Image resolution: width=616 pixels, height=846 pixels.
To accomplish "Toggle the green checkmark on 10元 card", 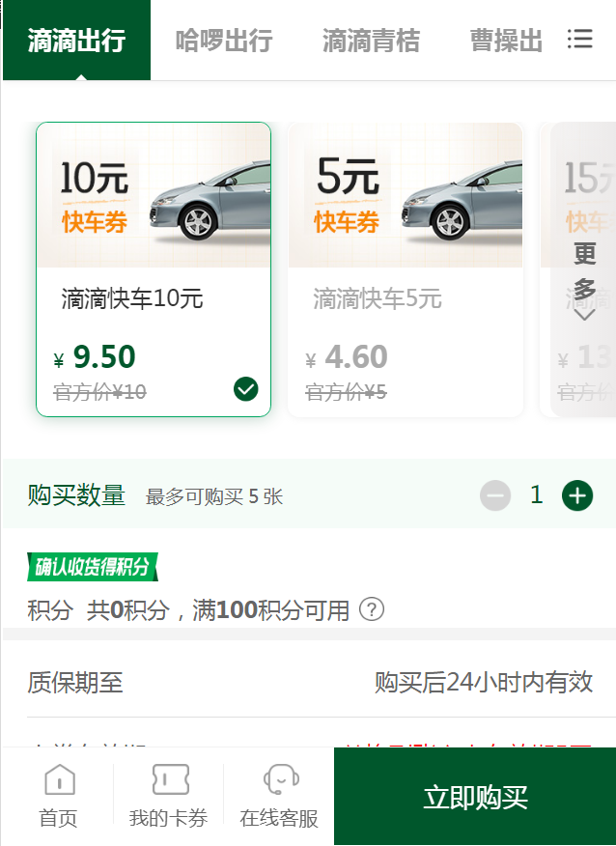I will 246,388.
